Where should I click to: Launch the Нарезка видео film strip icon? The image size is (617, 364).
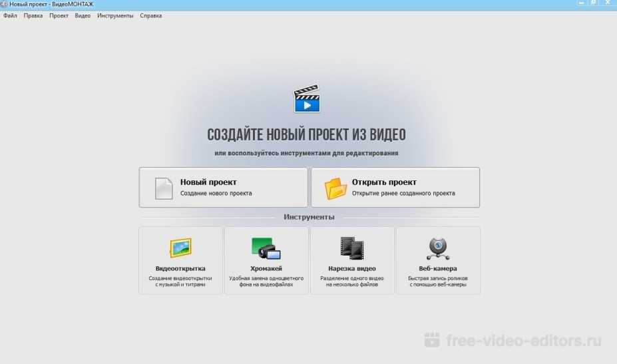[351, 248]
